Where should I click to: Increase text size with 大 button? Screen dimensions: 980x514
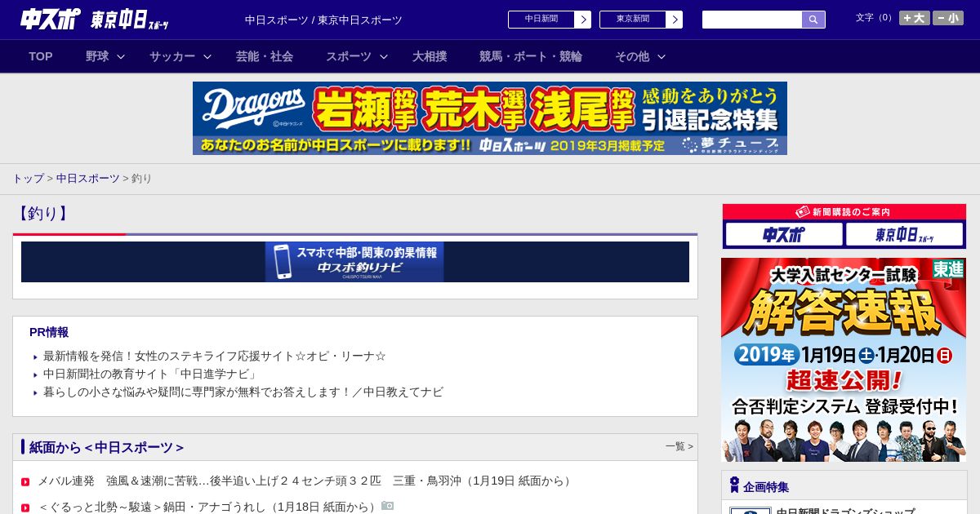pos(915,18)
